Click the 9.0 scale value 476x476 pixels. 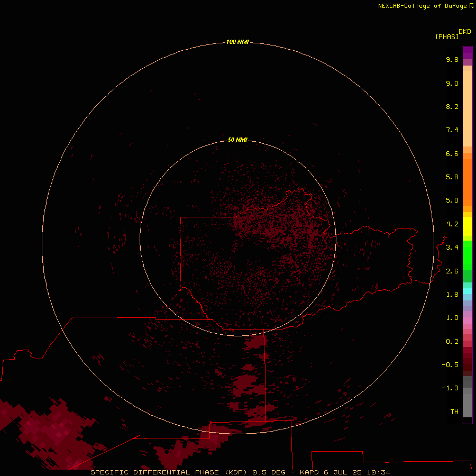coord(452,84)
